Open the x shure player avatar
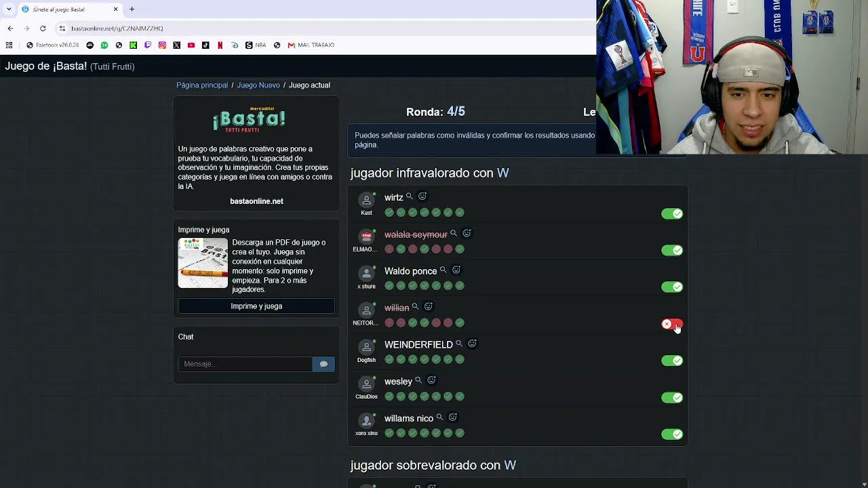This screenshot has height=488, width=868. coord(366,273)
